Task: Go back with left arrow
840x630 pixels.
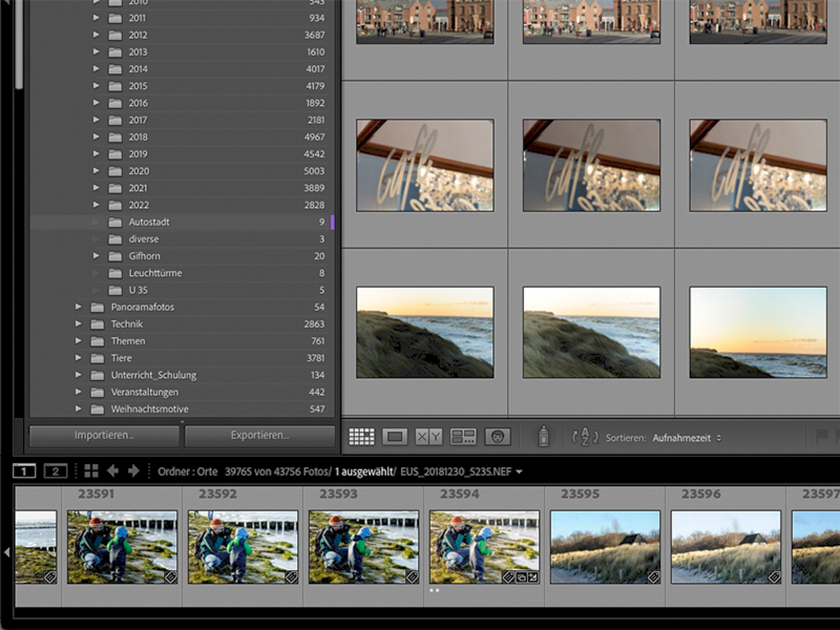Action: point(113,471)
